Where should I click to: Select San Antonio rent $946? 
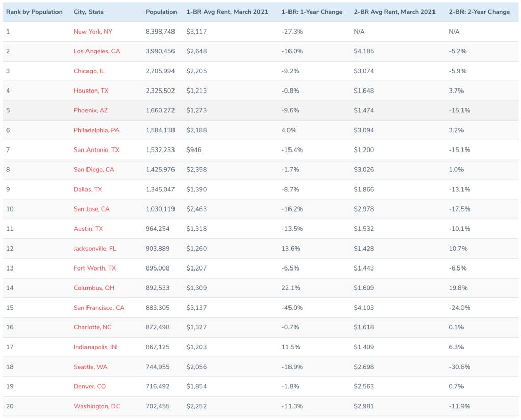coord(194,149)
